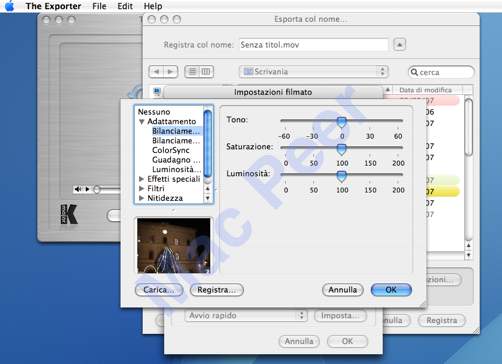Collapse the save dialog with arrow button

(400, 44)
